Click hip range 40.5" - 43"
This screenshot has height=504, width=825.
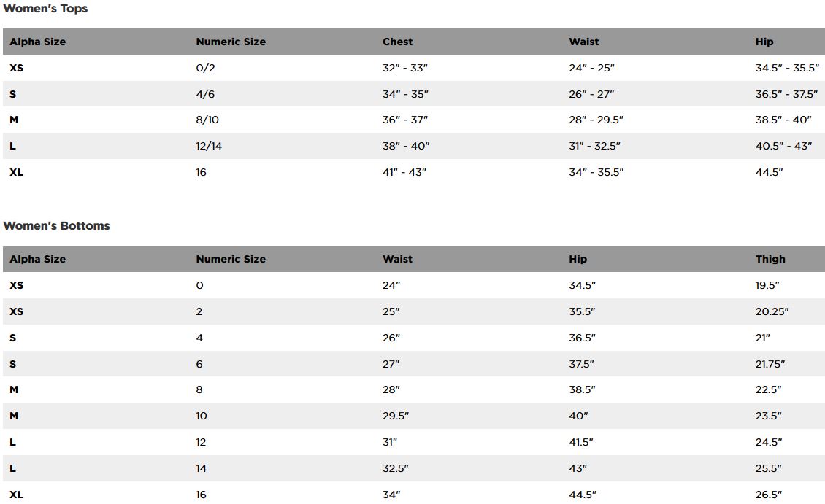(x=783, y=146)
